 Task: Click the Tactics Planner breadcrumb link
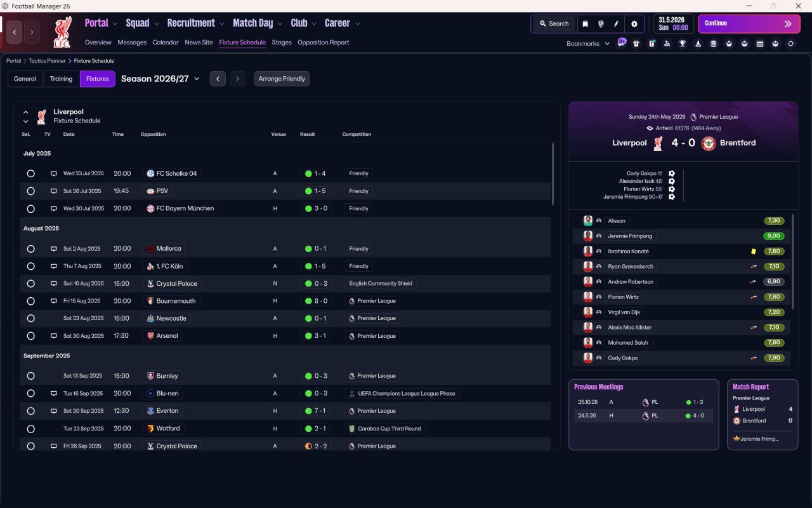(47, 61)
